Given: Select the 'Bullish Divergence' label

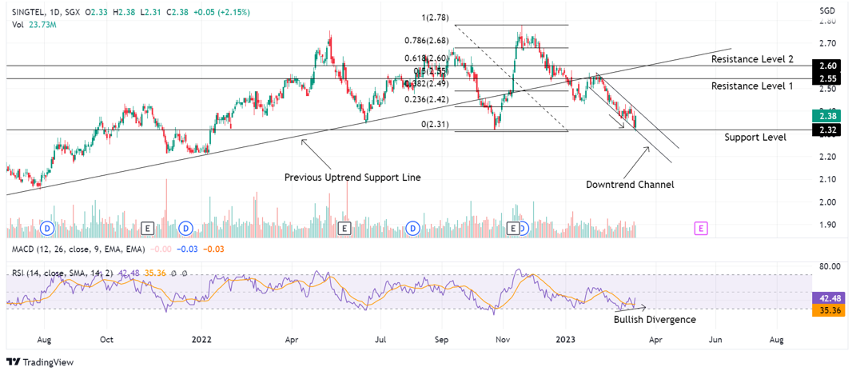Looking at the screenshot, I should (x=655, y=319).
